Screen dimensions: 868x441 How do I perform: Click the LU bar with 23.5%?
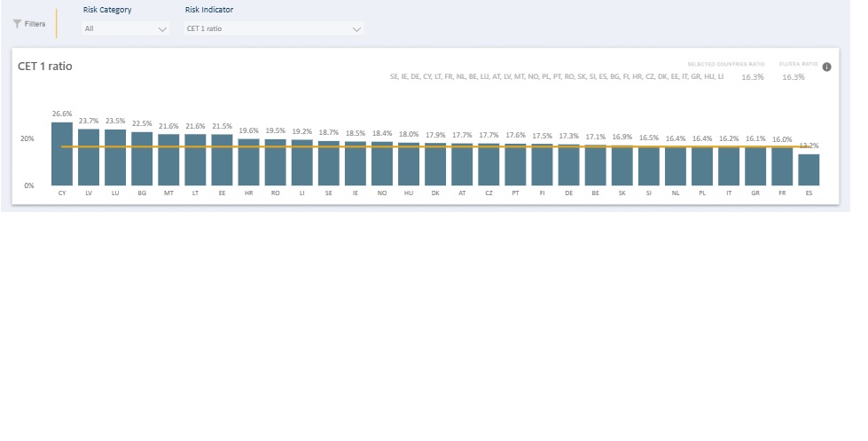coord(115,158)
